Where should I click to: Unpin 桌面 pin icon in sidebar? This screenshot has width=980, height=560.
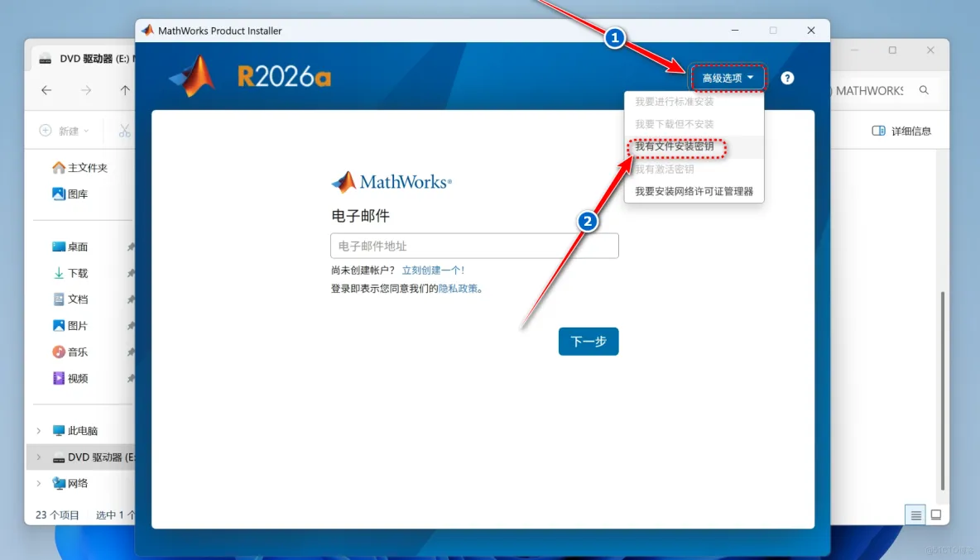pyautogui.click(x=131, y=247)
